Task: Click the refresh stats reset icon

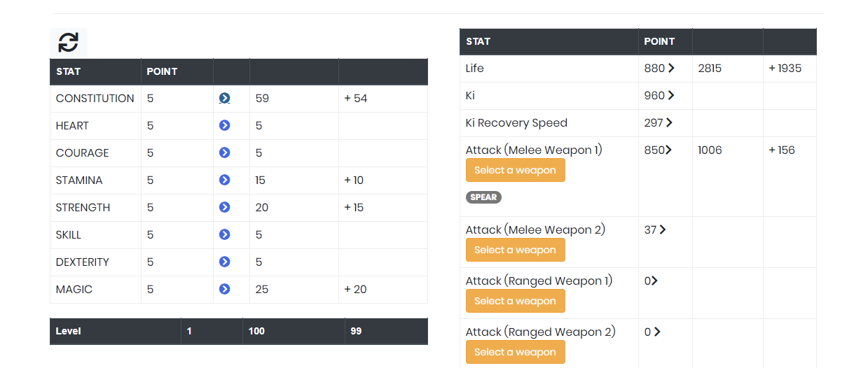Action: click(68, 43)
